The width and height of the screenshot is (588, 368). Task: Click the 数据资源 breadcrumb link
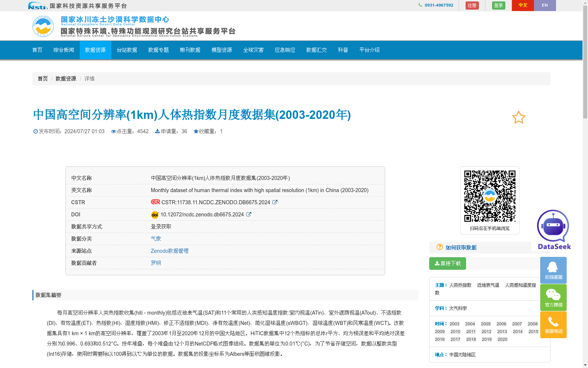66,79
